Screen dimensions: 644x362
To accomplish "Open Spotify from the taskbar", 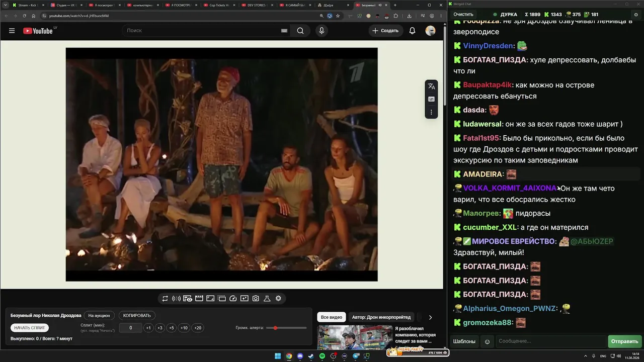I will click(322, 356).
